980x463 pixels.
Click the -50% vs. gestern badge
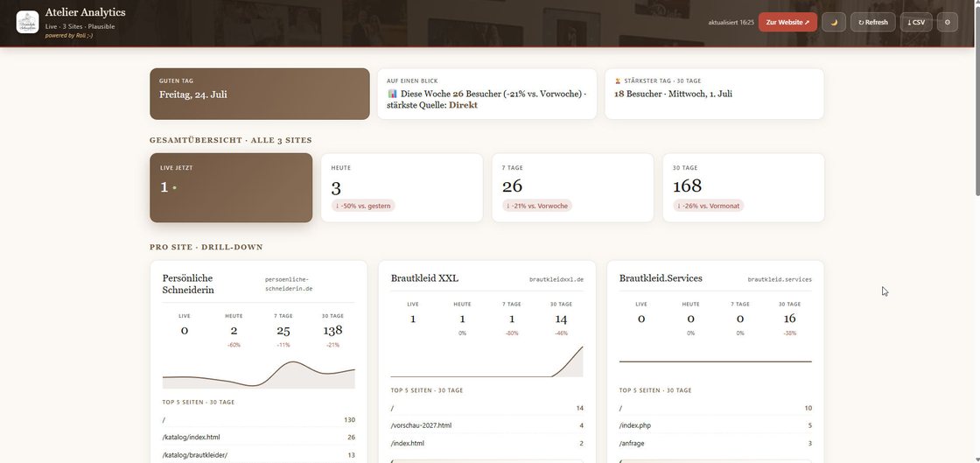pyautogui.click(x=363, y=206)
